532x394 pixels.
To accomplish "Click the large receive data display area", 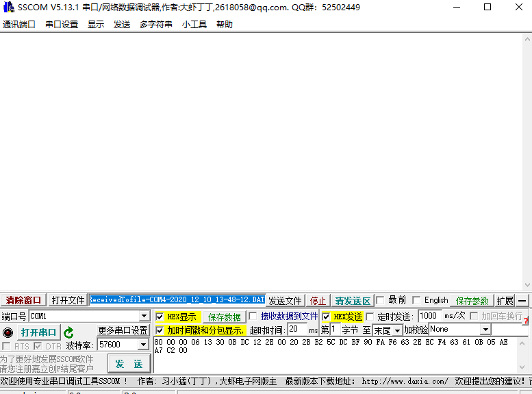I will [x=262, y=162].
